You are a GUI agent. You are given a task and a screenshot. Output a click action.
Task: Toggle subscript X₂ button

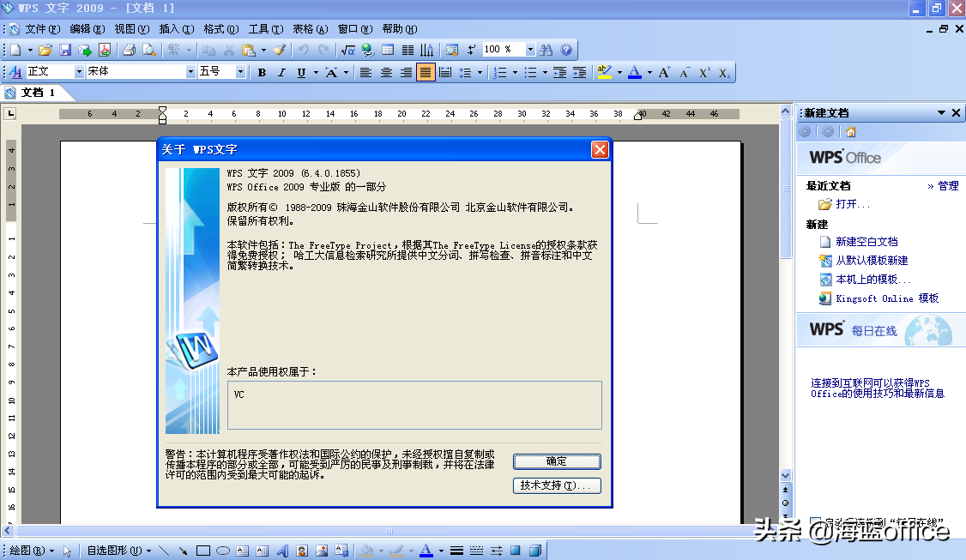click(724, 73)
